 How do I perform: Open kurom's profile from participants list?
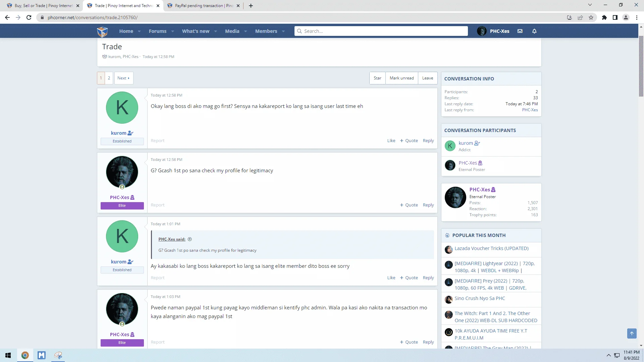pyautogui.click(x=466, y=143)
